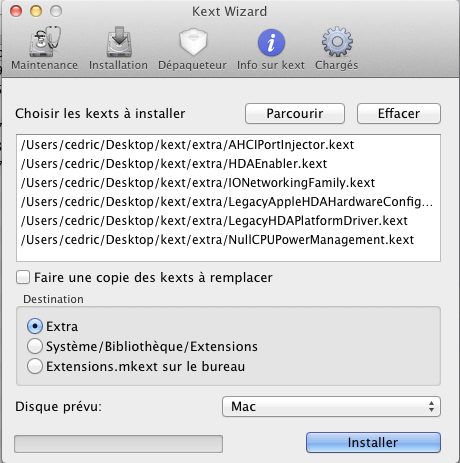Image resolution: width=460 pixels, height=463 pixels.
Task: Minimize the window with yellow button
Action: tap(36, 11)
